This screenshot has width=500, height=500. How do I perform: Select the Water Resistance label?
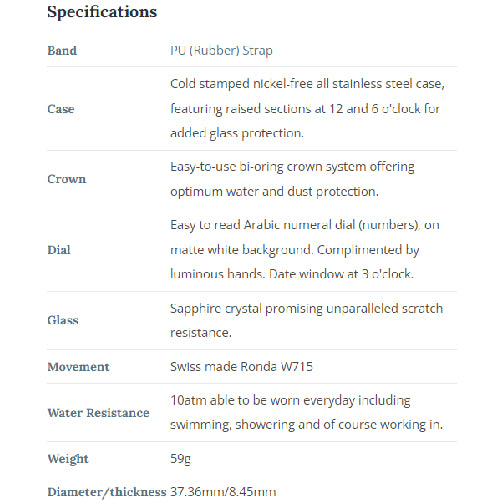tap(98, 413)
